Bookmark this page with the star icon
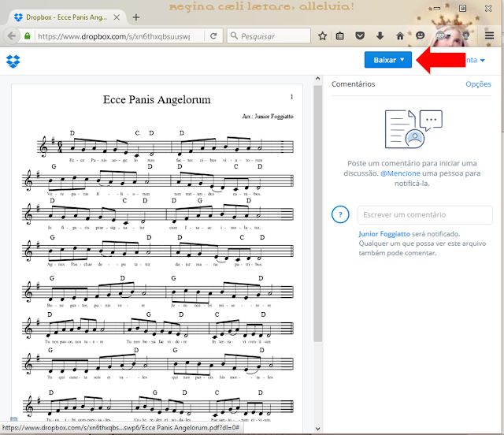This screenshot has width=504, height=435. click(322, 35)
